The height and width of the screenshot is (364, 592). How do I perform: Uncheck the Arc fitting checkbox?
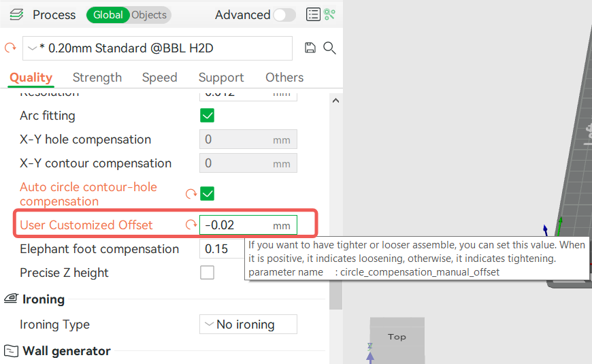(x=207, y=116)
